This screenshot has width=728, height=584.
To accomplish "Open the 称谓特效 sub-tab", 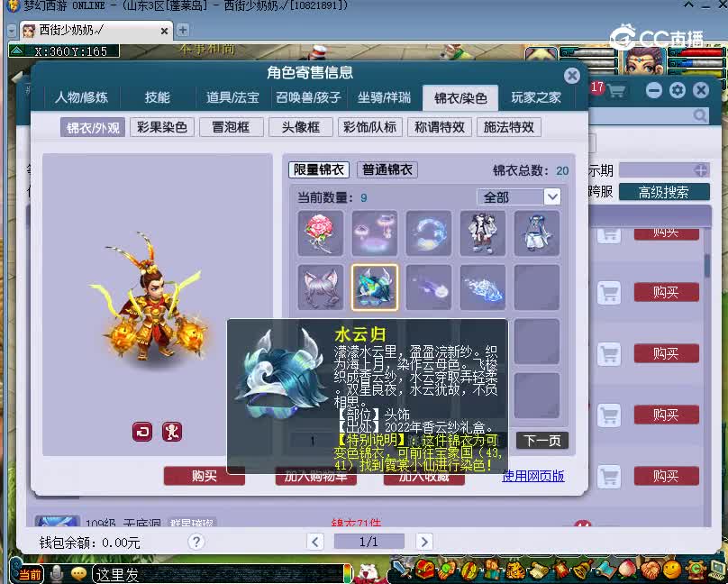I will pyautogui.click(x=440, y=127).
